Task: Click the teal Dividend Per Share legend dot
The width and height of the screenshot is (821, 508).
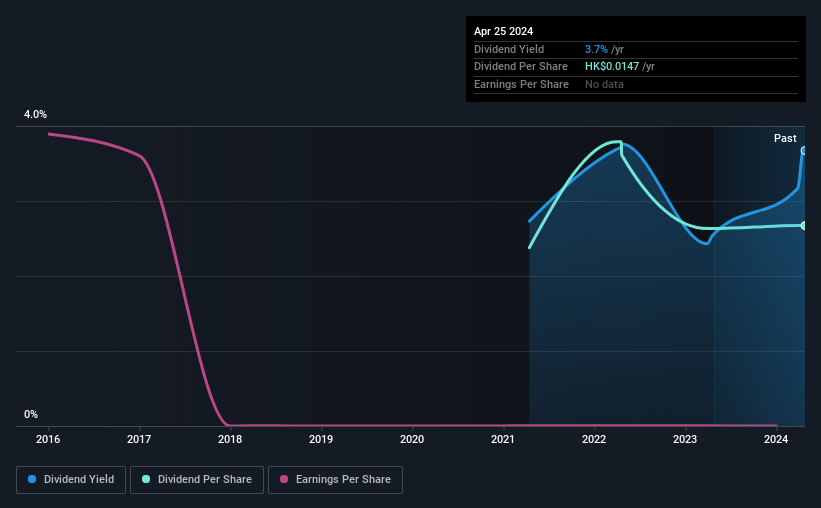Action: click(146, 479)
